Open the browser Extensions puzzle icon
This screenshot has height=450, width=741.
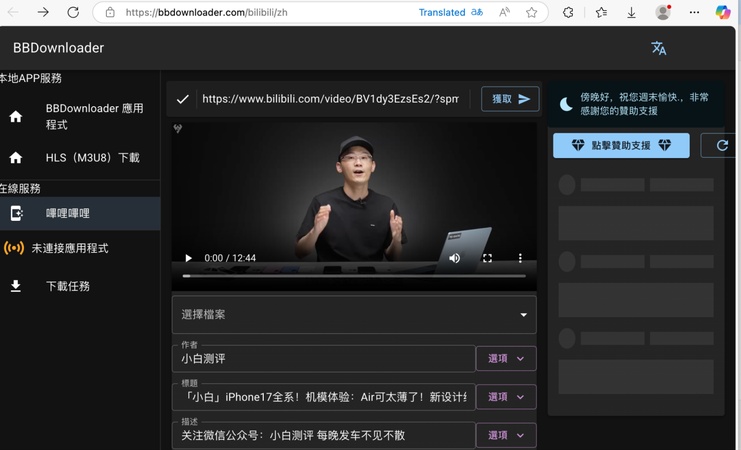coord(568,12)
